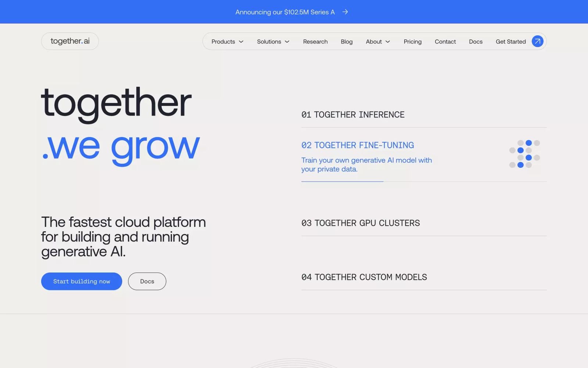Open the Contact nav link
The height and width of the screenshot is (368, 588).
click(445, 42)
